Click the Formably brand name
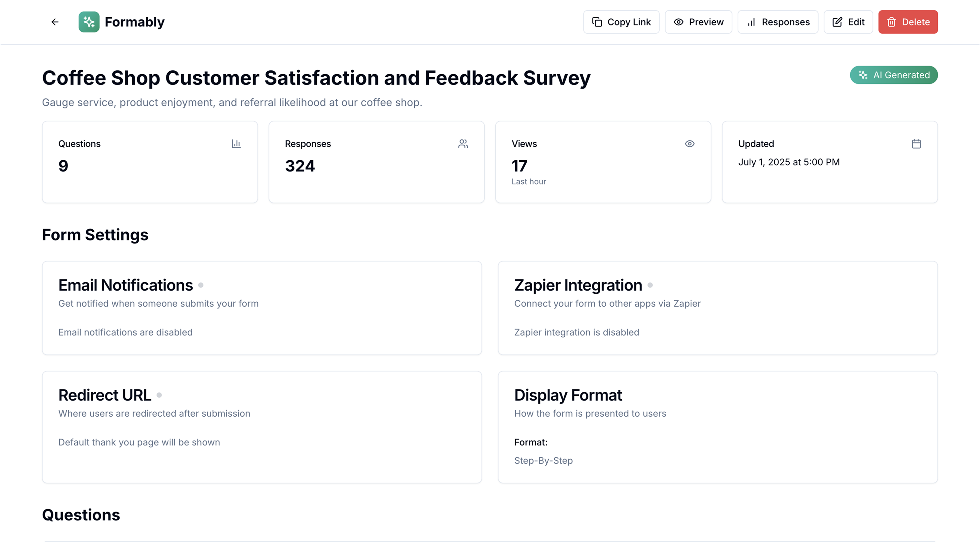Screen dimensions: 980x543 (x=135, y=22)
